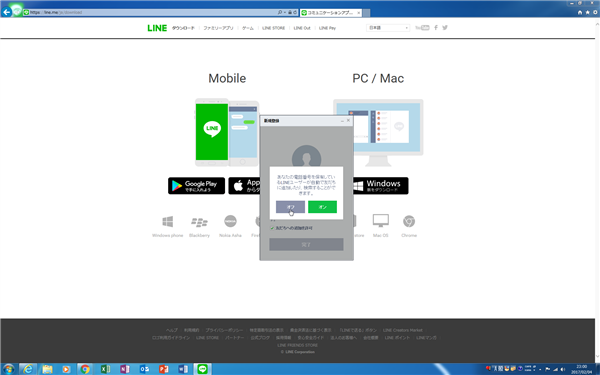The image size is (600, 375).
Task: Open Outlook in taskbar
Action: [144, 369]
